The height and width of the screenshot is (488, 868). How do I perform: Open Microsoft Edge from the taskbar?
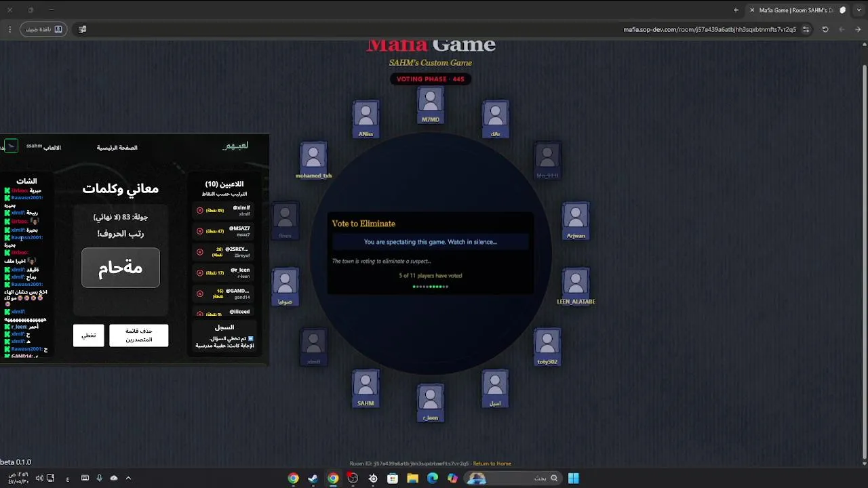point(433,478)
